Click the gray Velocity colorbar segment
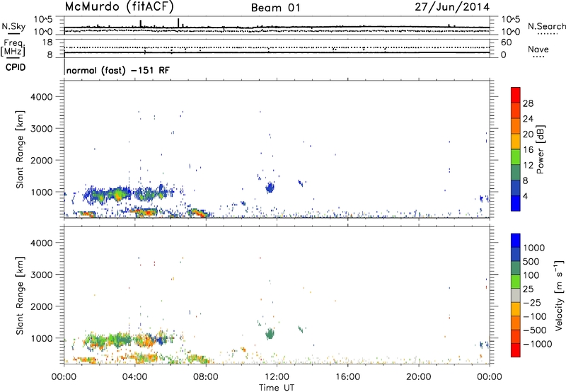The width and height of the screenshot is (566, 392). (x=516, y=295)
